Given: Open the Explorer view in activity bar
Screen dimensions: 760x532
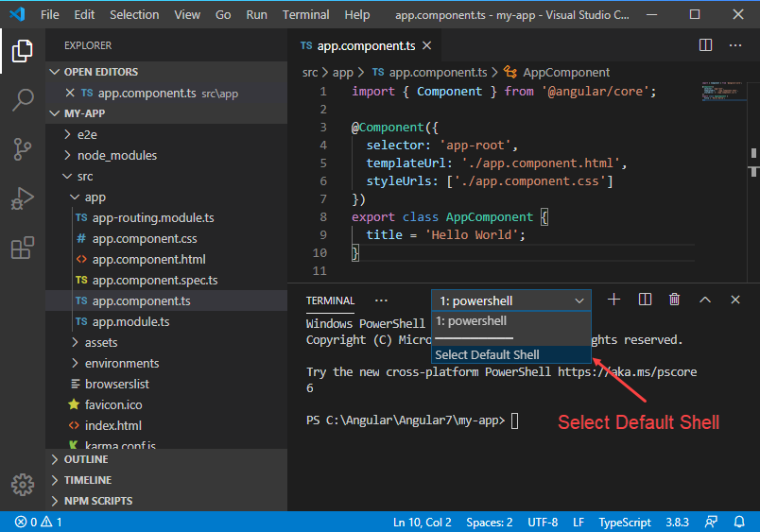Looking at the screenshot, I should tap(23, 51).
